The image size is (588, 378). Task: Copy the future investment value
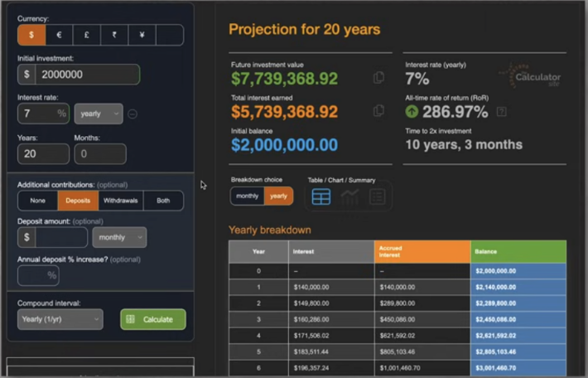tap(378, 78)
